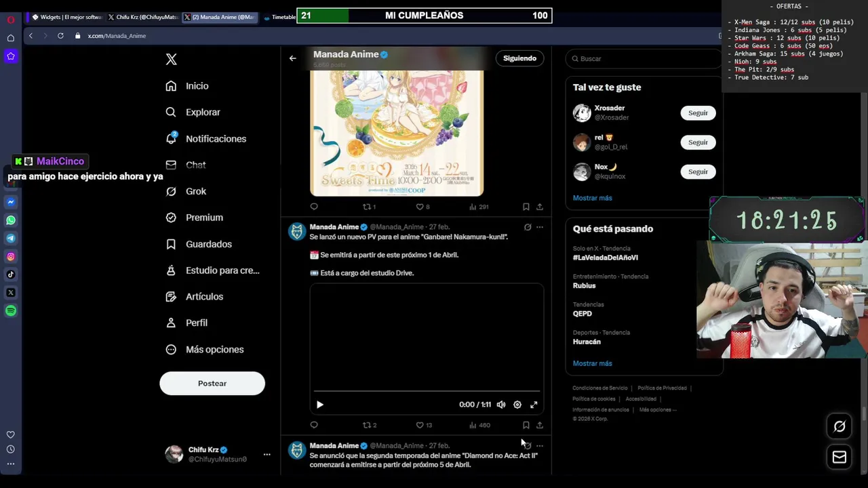Open the Huracán trend
Viewport: 868px width, 488px height.
(587, 342)
